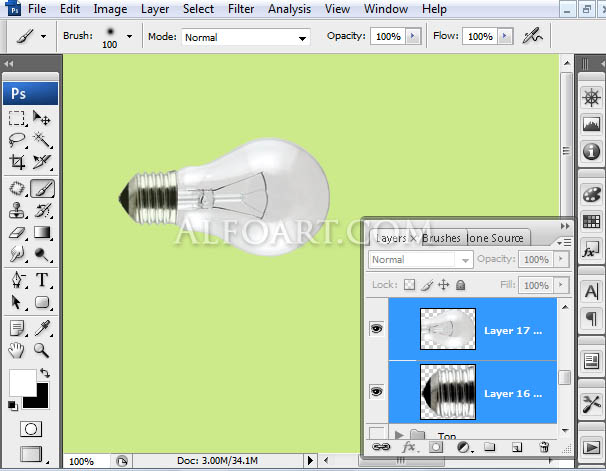The width and height of the screenshot is (606, 471).
Task: Toggle lock image pixels
Action: [427, 285]
